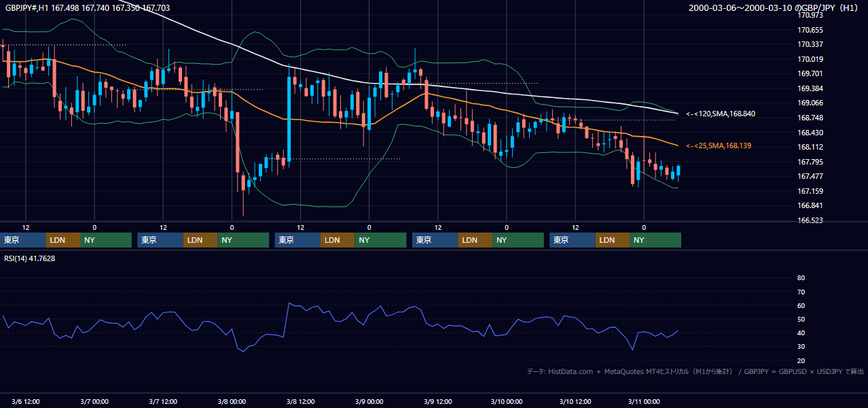868x408 pixels.
Task: Click price axis value 168.748
Action: (810, 118)
